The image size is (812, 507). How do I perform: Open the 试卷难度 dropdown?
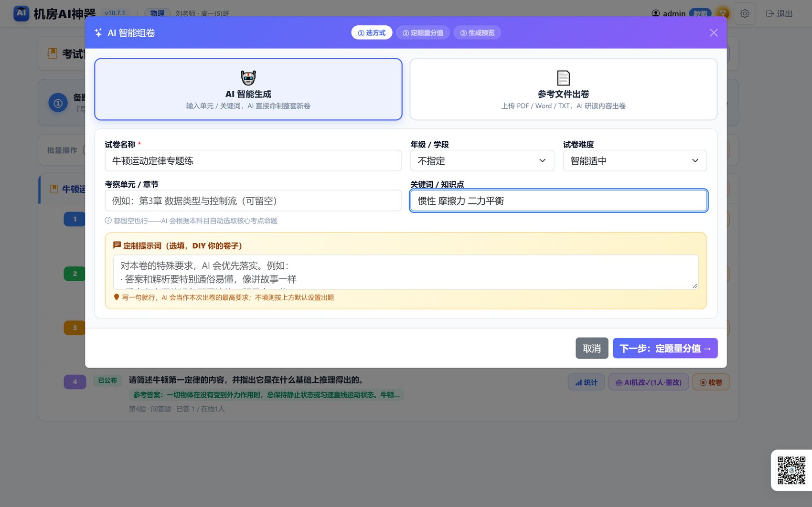click(x=635, y=161)
